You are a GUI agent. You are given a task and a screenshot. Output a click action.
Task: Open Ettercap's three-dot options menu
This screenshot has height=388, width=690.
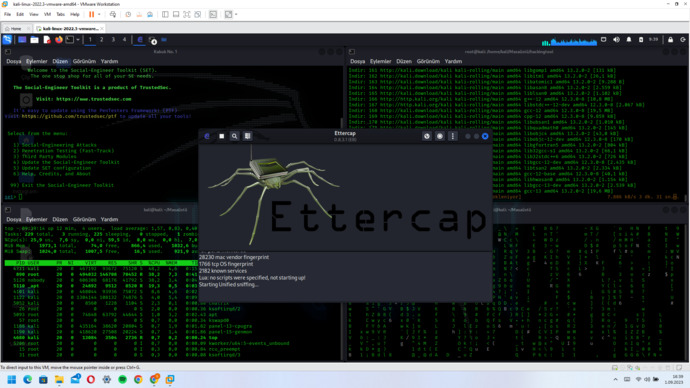pos(452,136)
